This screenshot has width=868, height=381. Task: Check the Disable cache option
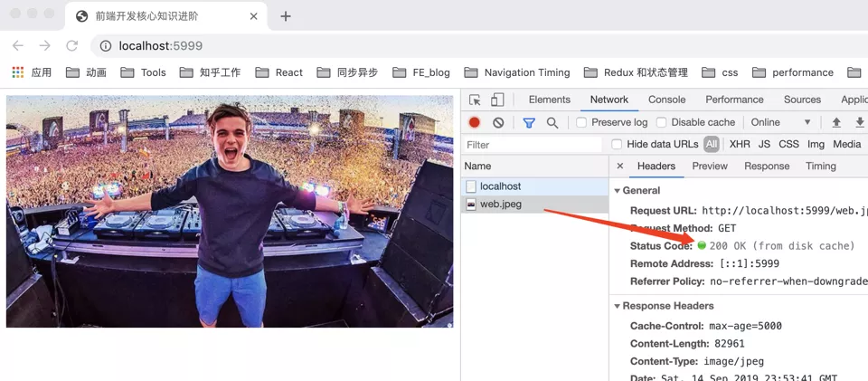click(x=661, y=122)
